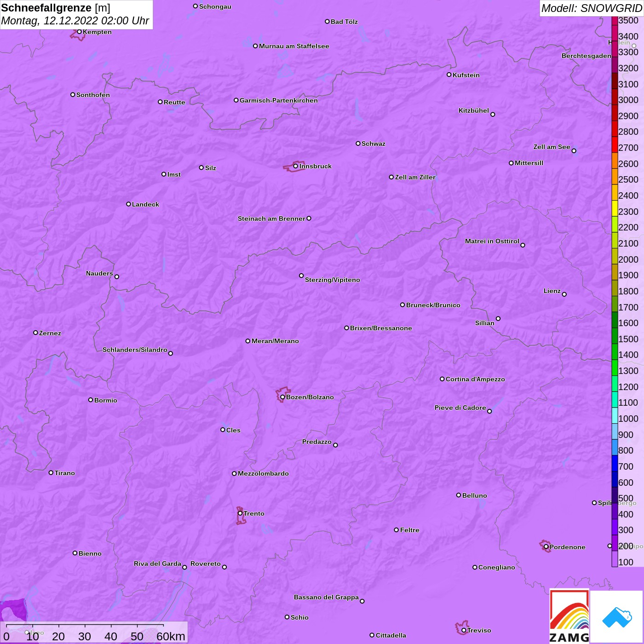The width and height of the screenshot is (644, 644).
Task: Click the Pieve di Cadore label
Action: click(460, 408)
